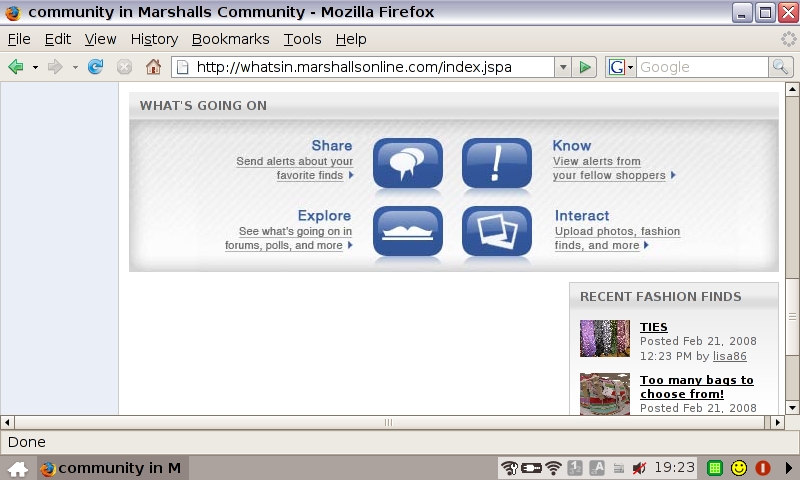Open the Tools menu
Viewport: 800px width, 480px height.
pyautogui.click(x=303, y=39)
